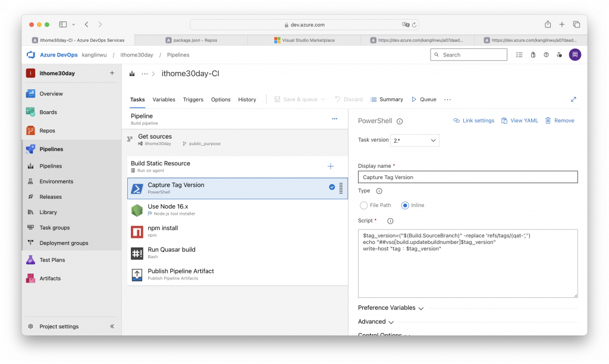Reload the page in address bar
The height and width of the screenshot is (364, 609).
click(x=414, y=24)
